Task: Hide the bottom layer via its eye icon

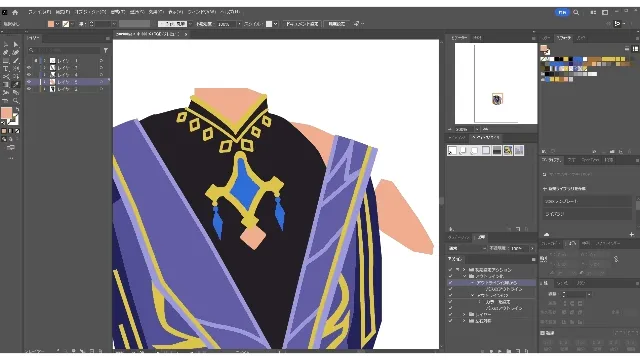Action: click(x=29, y=89)
